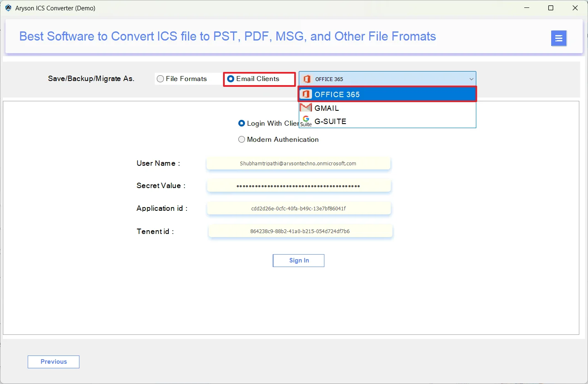Open the hamburger menu button
This screenshot has width=588, height=384.
559,38
